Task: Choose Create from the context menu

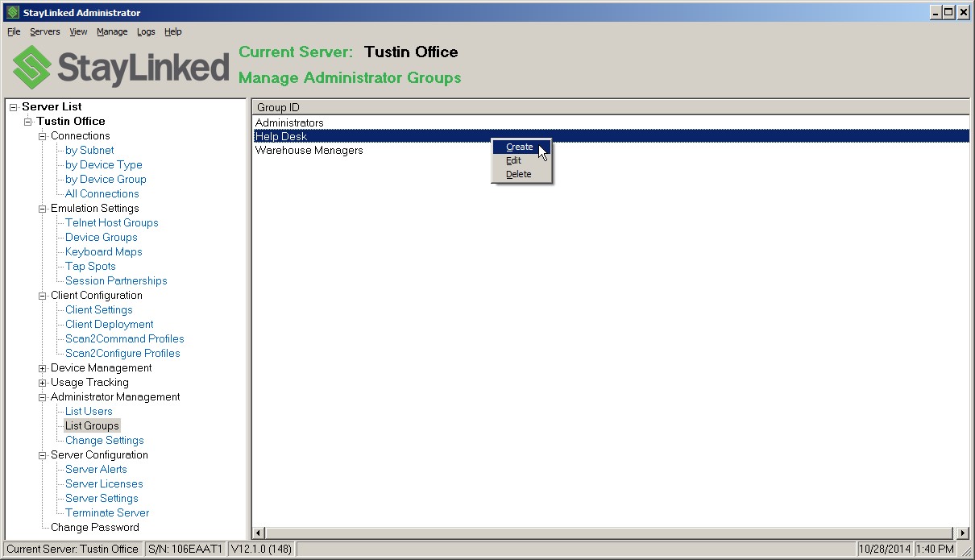Action: (520, 147)
